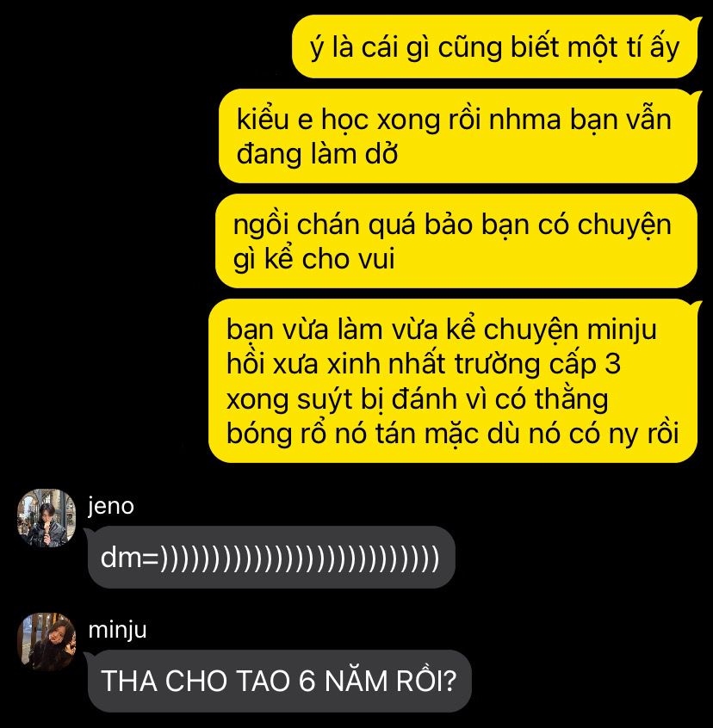The image size is (713, 728).
Task: Select the message starting "kiểu e học xong"
Action: 458,136
